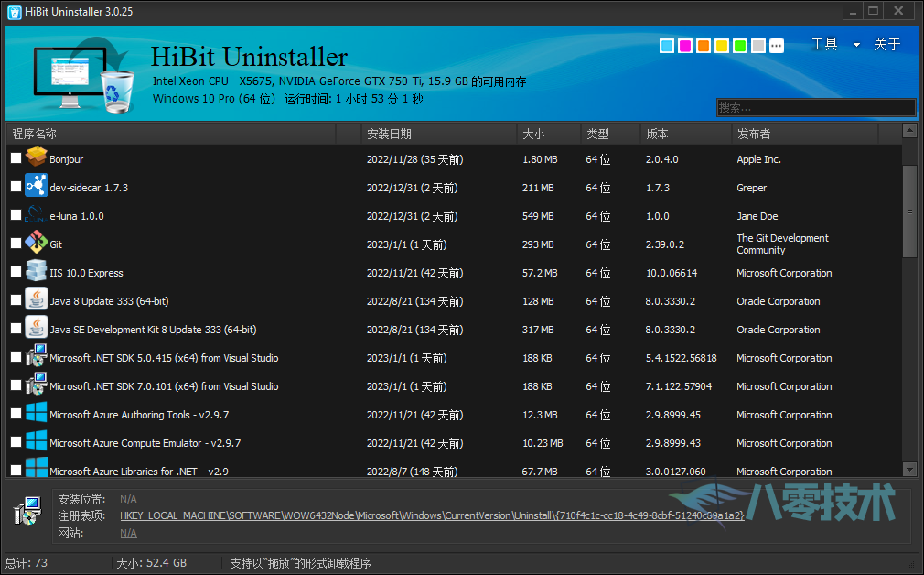Pick the magenta theme color swatch
The height and width of the screenshot is (575, 924).
685,46
